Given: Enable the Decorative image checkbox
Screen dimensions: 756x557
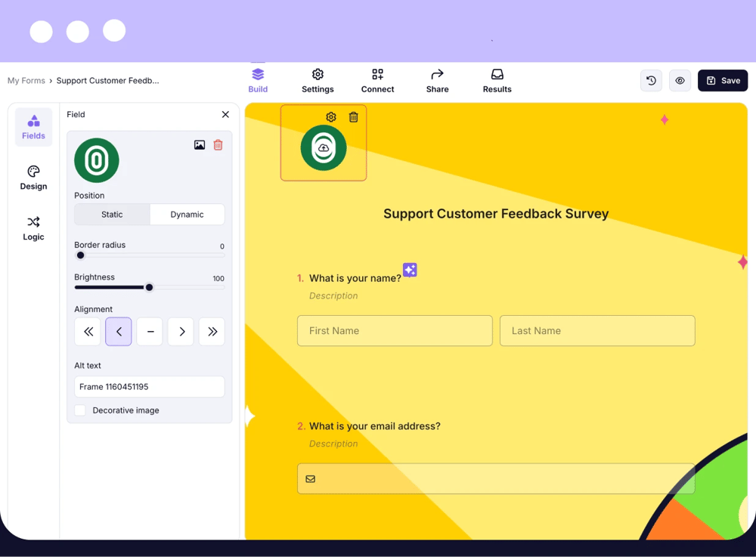Looking at the screenshot, I should point(80,410).
